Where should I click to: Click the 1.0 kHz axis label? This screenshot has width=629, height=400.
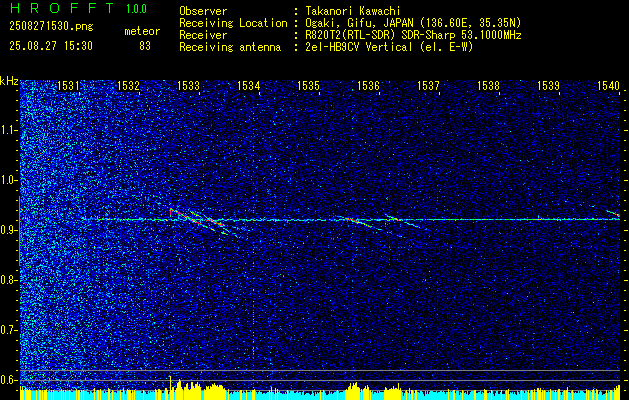tap(9, 181)
